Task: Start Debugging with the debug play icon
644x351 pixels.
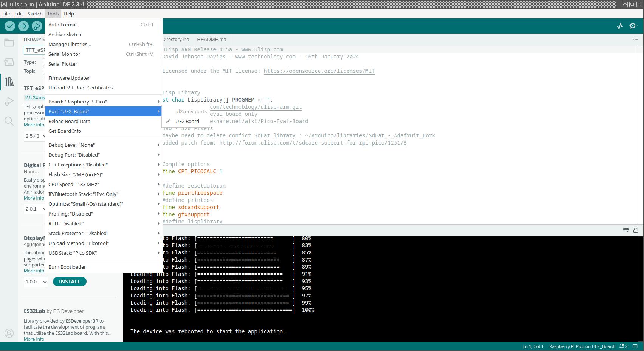Action: (37, 26)
